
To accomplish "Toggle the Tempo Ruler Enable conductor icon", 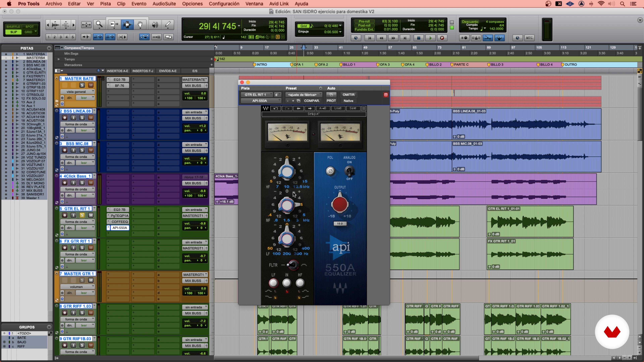I will pyautogui.click(x=499, y=38).
